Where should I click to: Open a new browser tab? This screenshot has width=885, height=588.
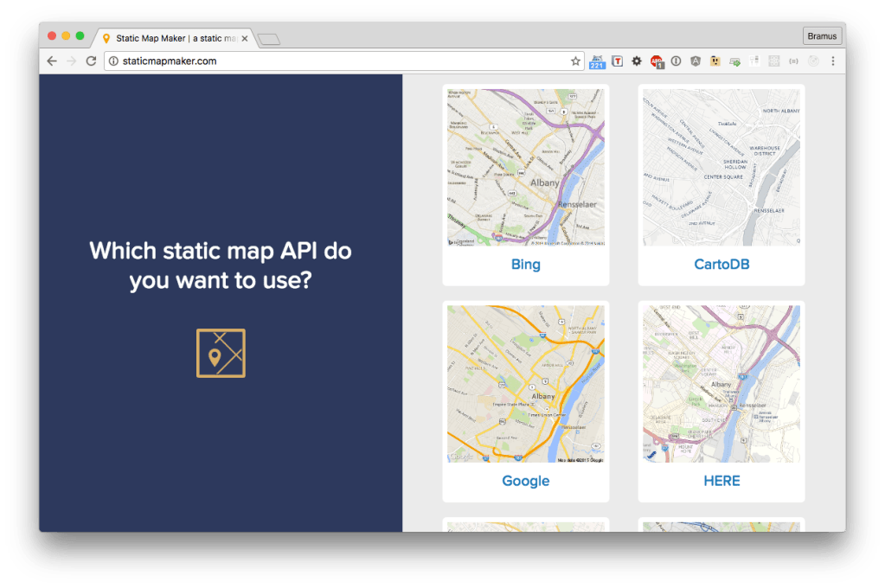(268, 39)
